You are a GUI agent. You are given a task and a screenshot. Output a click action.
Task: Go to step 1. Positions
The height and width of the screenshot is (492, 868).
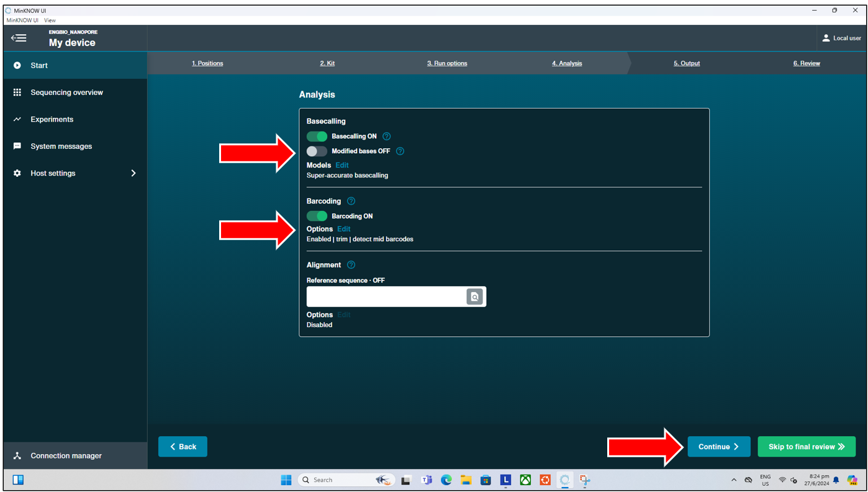[207, 63]
